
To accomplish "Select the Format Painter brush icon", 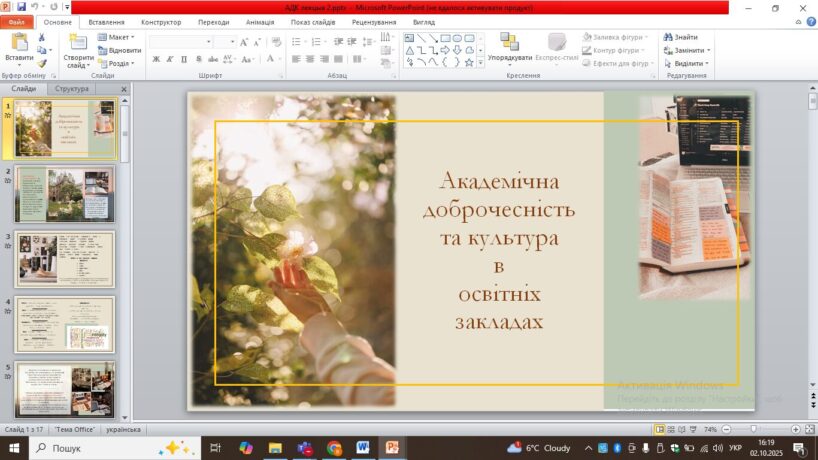I will (42, 63).
